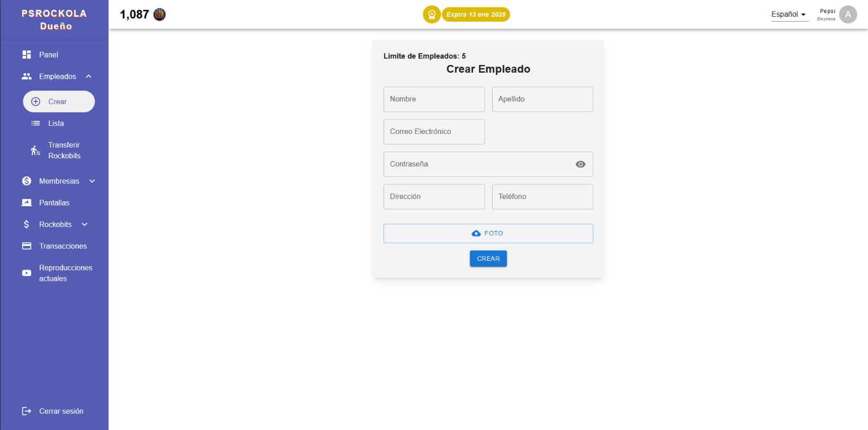Select the Empleados people icon
This screenshot has width=868, height=430.
pyautogui.click(x=27, y=76)
